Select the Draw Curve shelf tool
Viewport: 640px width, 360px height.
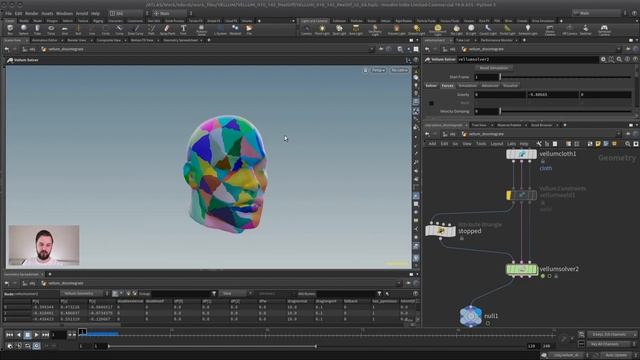135,29
